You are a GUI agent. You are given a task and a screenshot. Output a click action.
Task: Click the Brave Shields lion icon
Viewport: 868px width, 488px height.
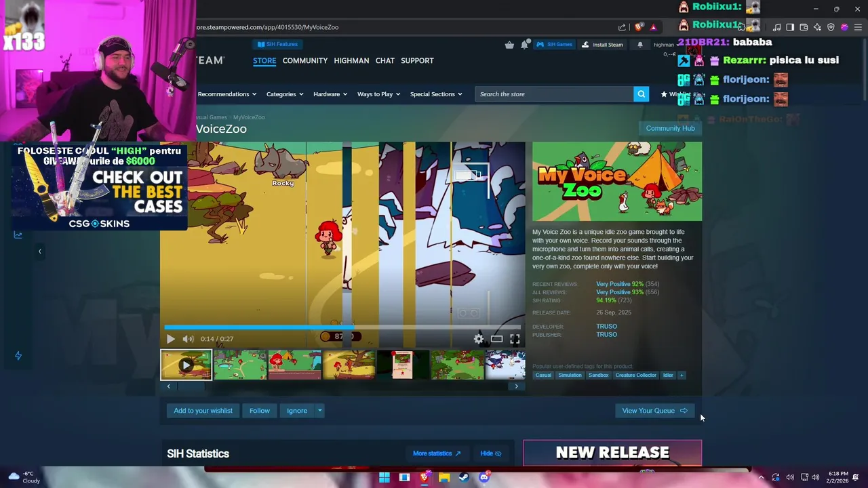click(639, 27)
